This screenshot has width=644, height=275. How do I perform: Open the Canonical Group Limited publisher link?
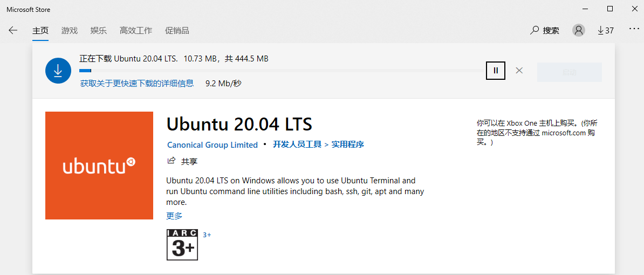[213, 145]
